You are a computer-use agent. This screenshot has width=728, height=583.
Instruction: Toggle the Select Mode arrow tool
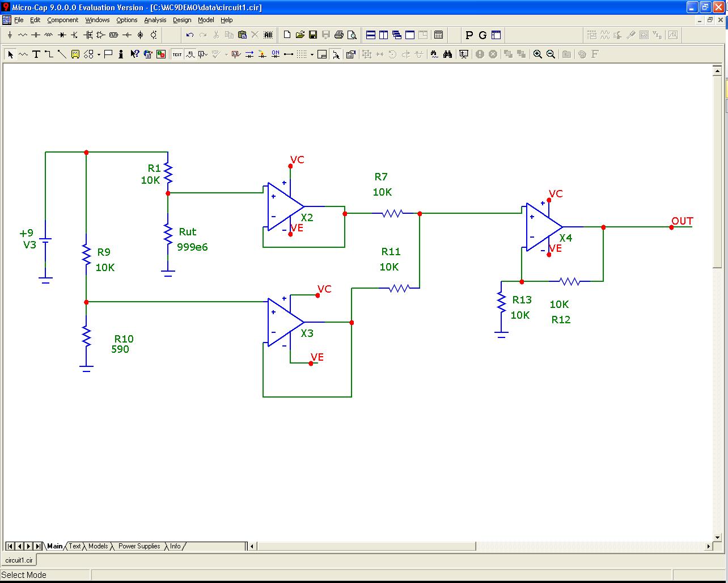(x=11, y=54)
